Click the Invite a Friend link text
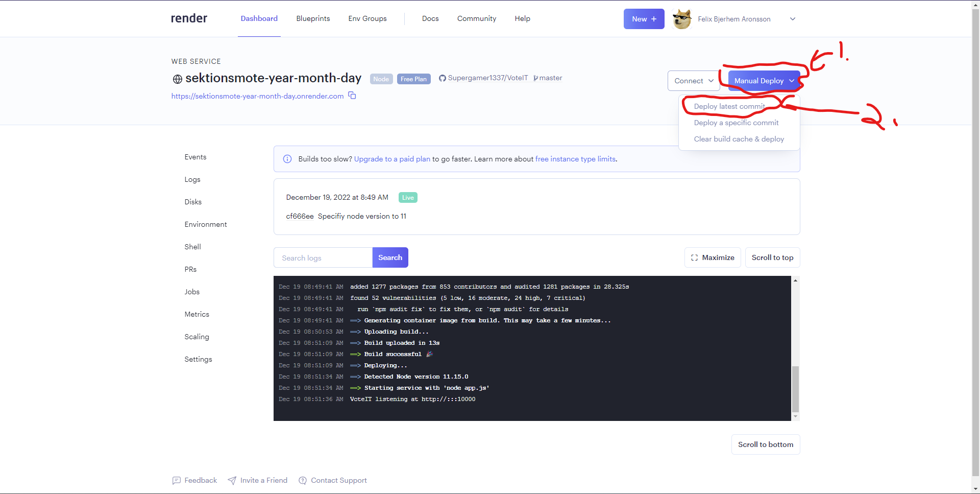 [x=264, y=480]
